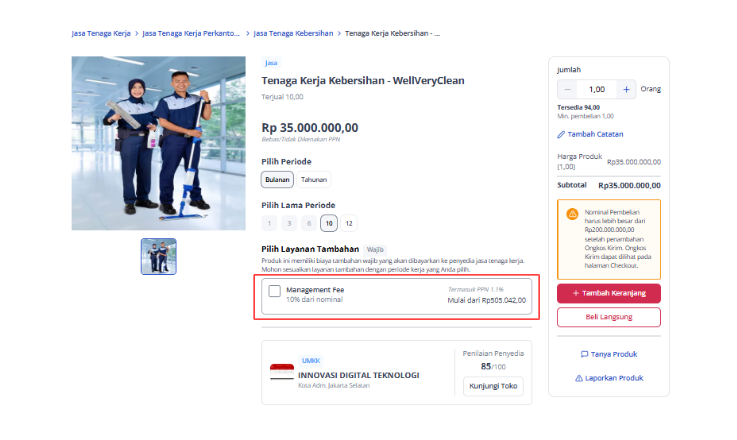Choose 10 as period length

[329, 223]
